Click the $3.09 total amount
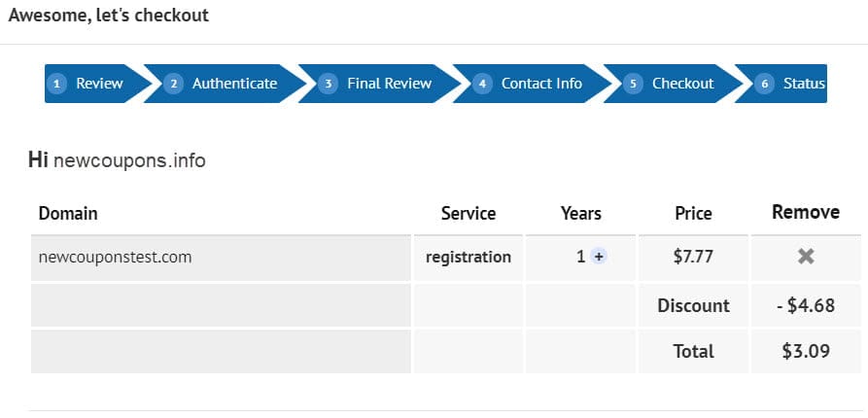This screenshot has height=418, width=868. click(x=806, y=351)
